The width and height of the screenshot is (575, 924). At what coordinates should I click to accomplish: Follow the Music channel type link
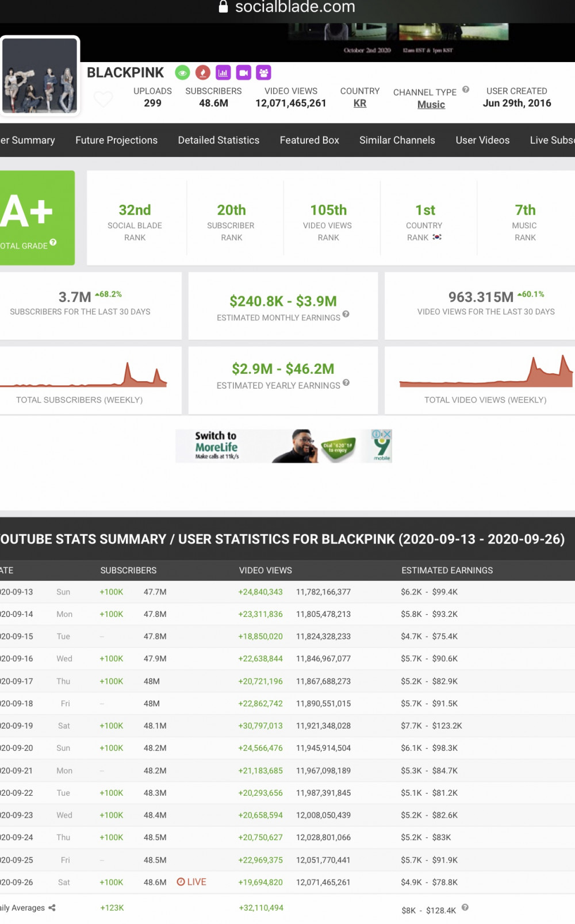point(431,104)
